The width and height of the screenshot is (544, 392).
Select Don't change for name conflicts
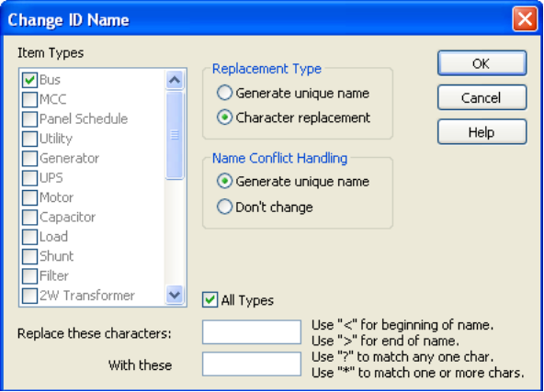click(224, 207)
